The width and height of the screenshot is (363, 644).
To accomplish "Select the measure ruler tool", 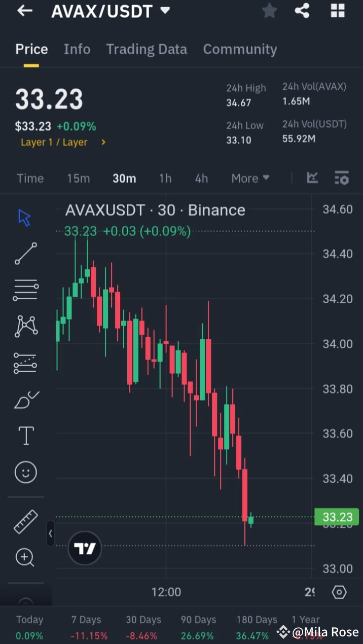I will coord(25,521).
